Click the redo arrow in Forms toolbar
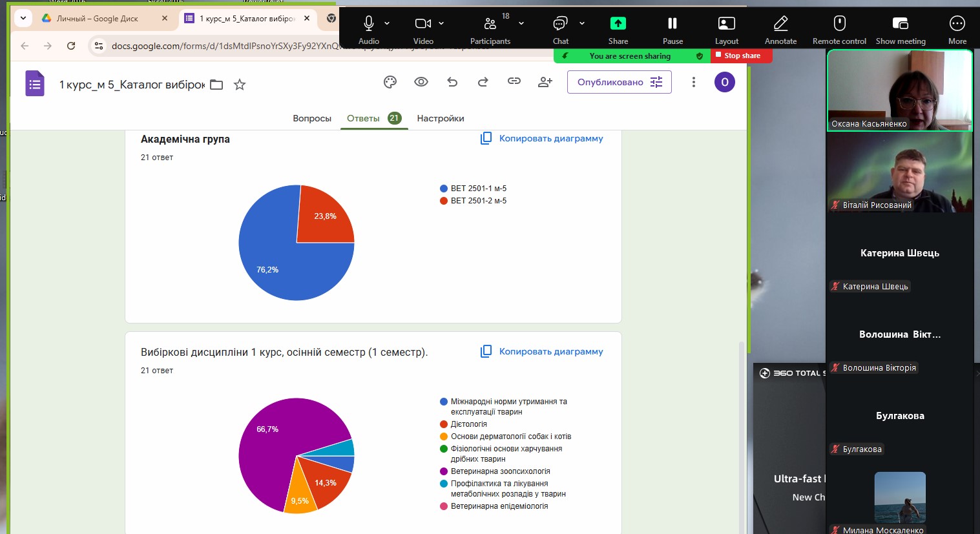The image size is (980, 534). coord(483,82)
